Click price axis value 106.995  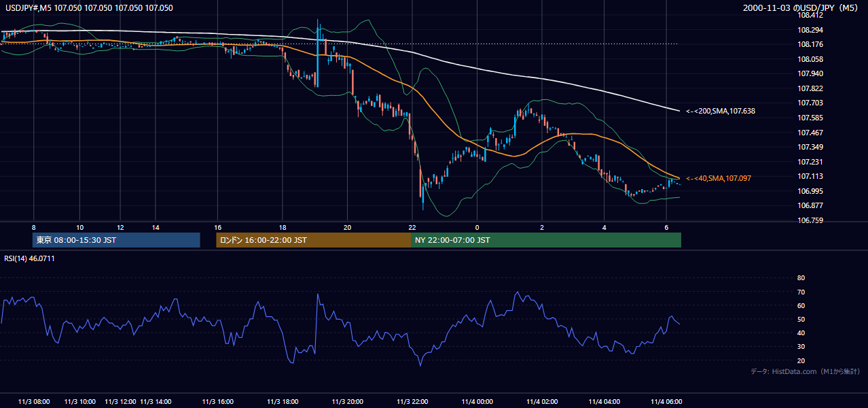click(810, 191)
